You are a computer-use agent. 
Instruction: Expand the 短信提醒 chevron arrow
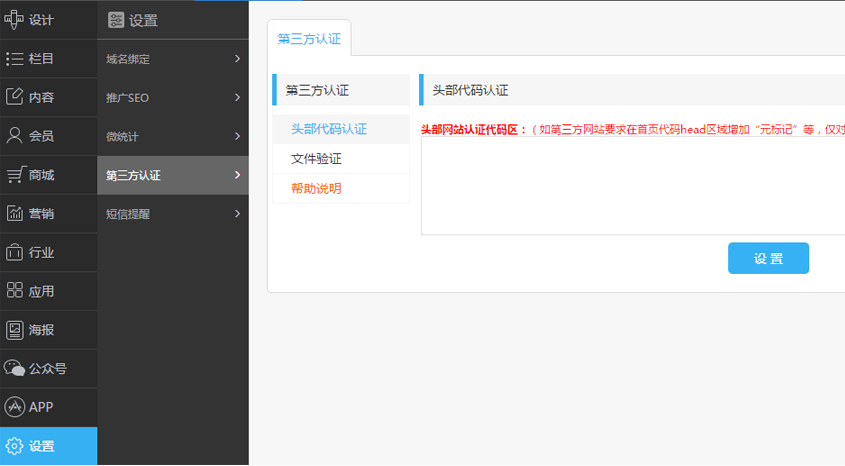click(237, 214)
